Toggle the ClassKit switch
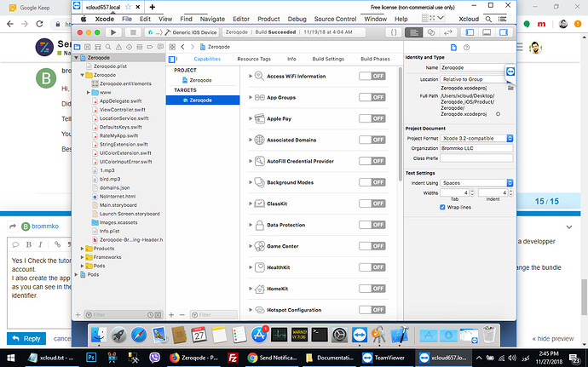Screen dimensions: 588x367 (372, 204)
